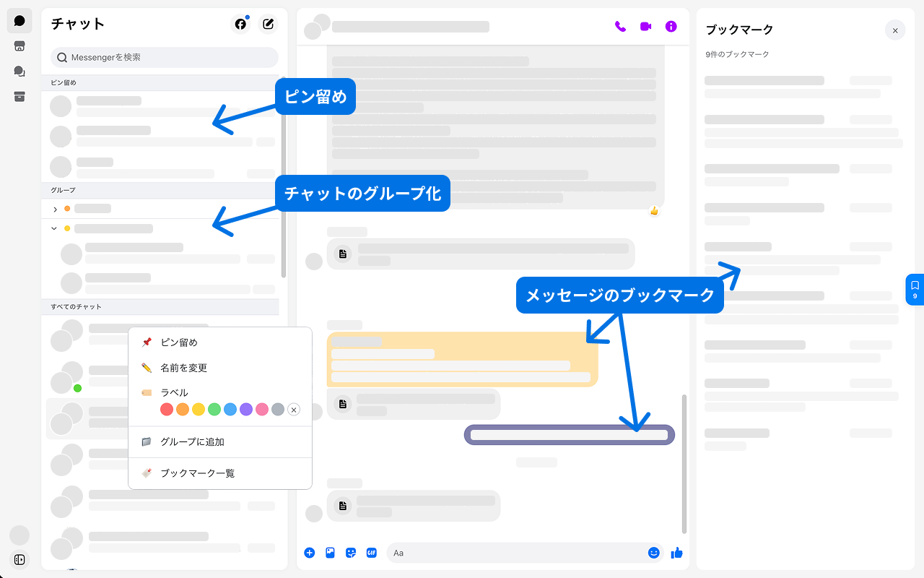924x578 pixels.
Task: Start a new message with compose icon
Action: (x=268, y=24)
